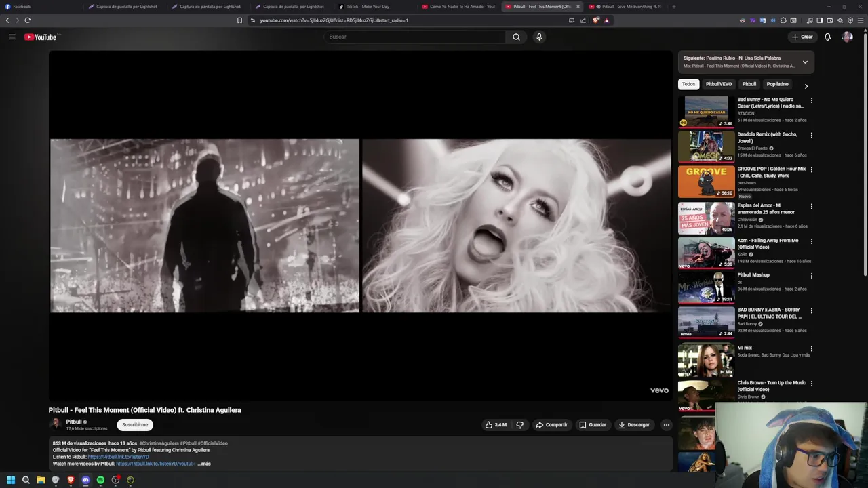Viewport: 868px width, 488px height.
Task: Select the PitbullVEVO filter chip
Action: click(719, 84)
